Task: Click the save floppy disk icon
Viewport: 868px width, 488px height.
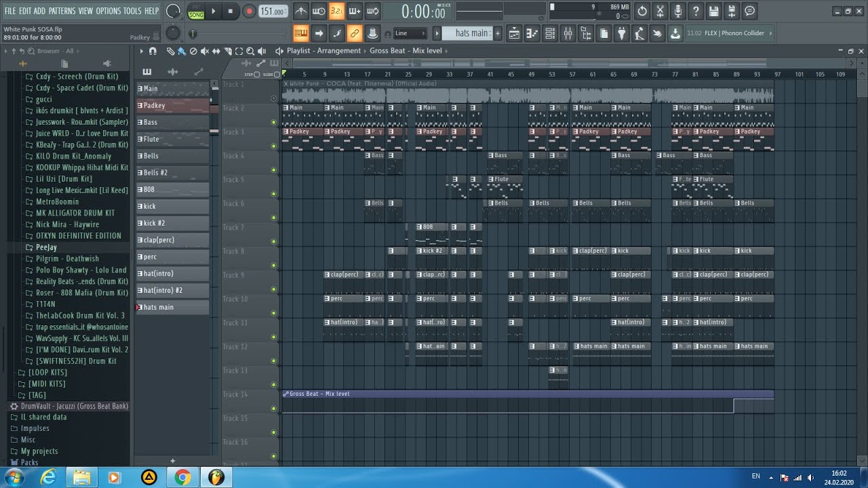Action: tap(714, 11)
